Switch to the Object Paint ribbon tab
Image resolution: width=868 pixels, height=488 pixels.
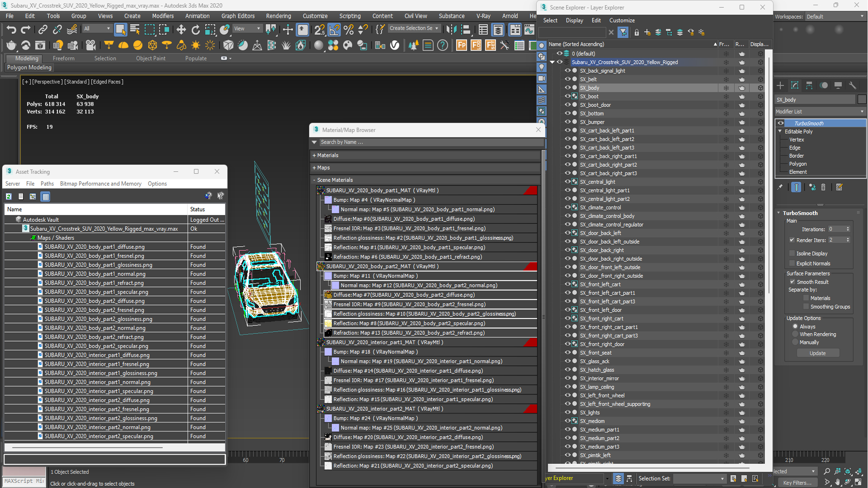click(151, 58)
